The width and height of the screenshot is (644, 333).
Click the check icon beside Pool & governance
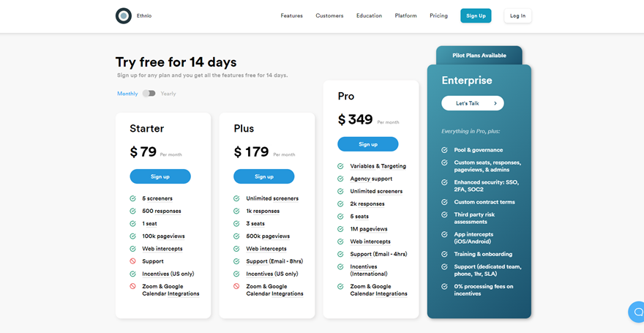tap(444, 150)
